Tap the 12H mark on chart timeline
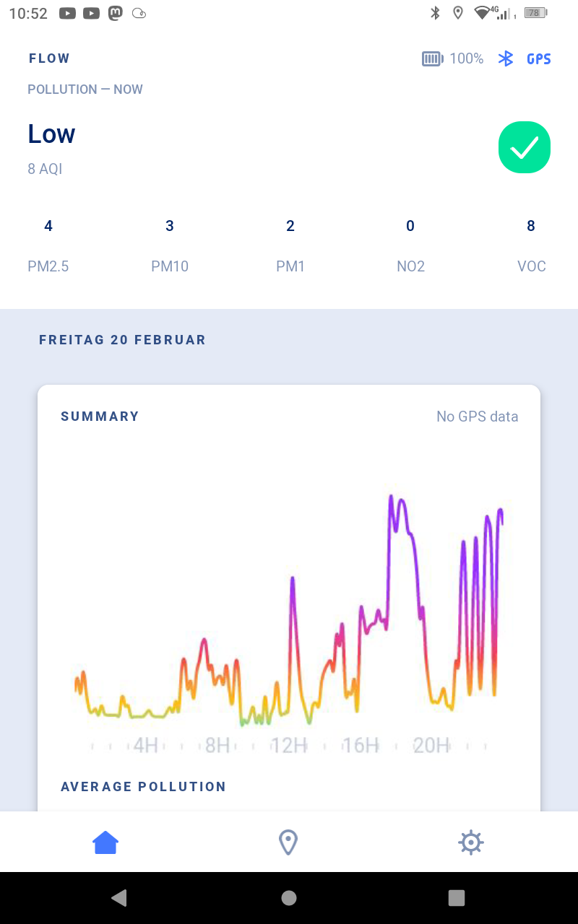 (289, 745)
